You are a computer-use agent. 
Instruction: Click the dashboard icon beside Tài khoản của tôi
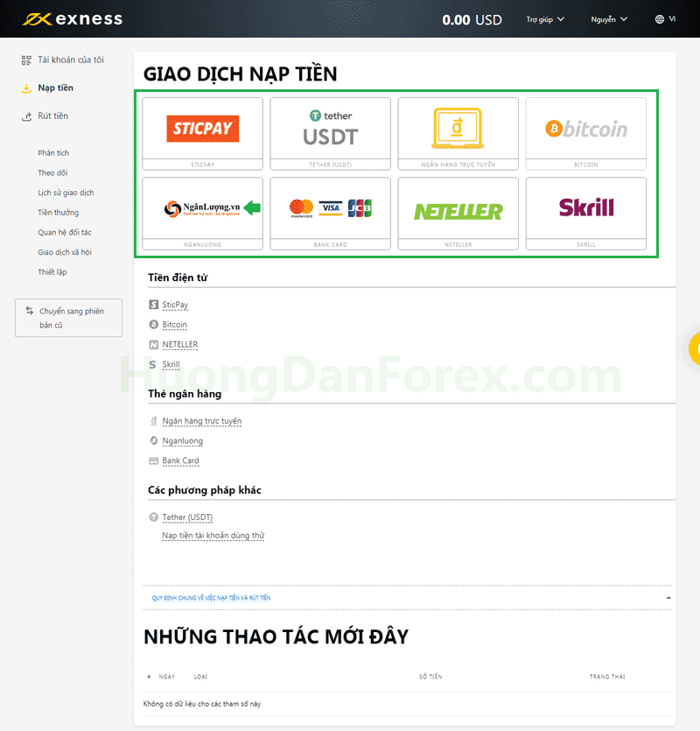point(26,60)
